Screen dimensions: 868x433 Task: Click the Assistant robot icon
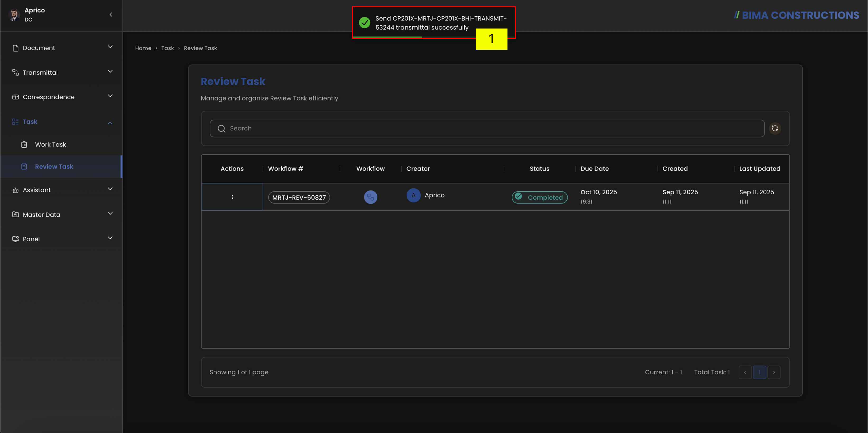click(16, 190)
